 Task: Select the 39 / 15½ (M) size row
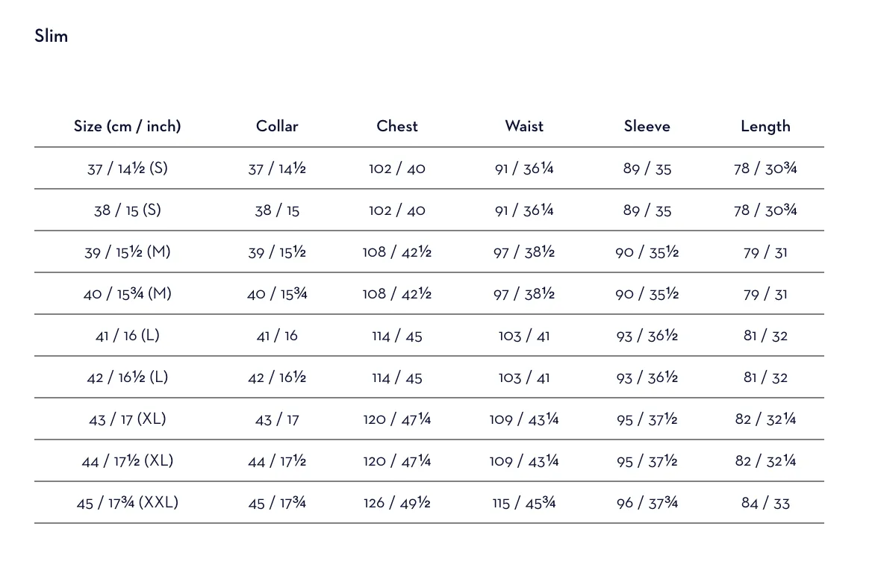coord(429,251)
